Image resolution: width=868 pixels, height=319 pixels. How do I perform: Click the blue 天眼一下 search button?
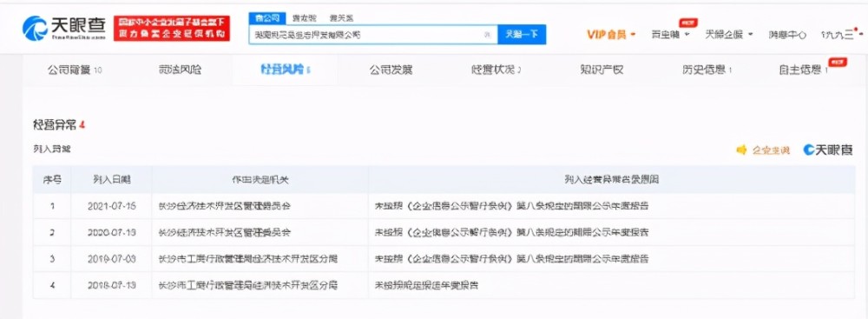click(522, 35)
